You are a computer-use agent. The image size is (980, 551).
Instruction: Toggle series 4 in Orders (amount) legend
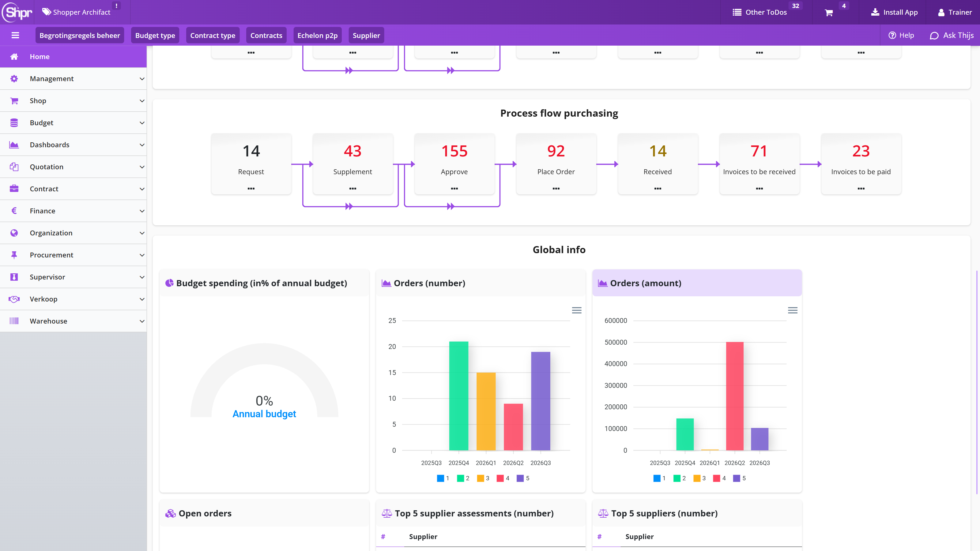click(x=719, y=478)
